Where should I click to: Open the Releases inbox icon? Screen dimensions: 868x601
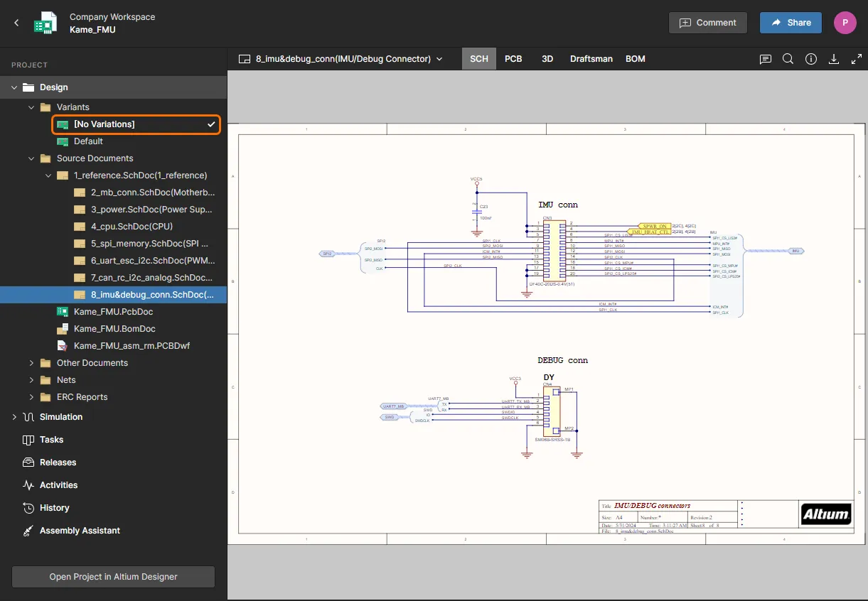click(56, 462)
